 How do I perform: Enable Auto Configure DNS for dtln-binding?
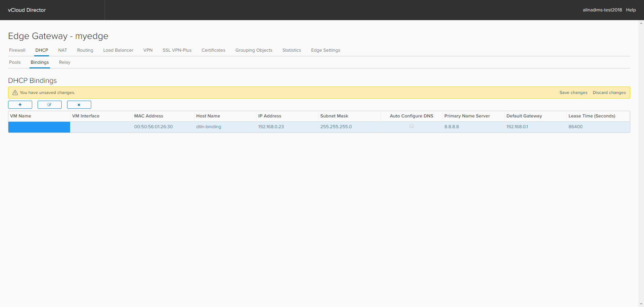coord(412,126)
